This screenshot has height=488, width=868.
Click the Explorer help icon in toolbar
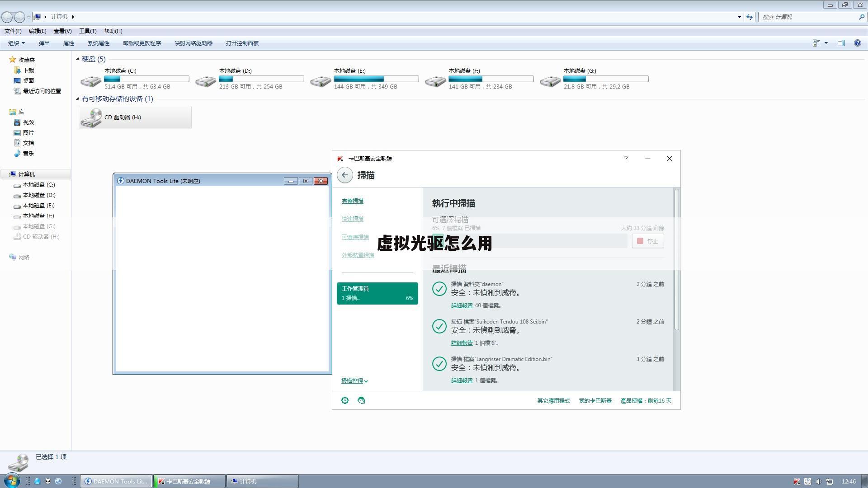coord(857,43)
